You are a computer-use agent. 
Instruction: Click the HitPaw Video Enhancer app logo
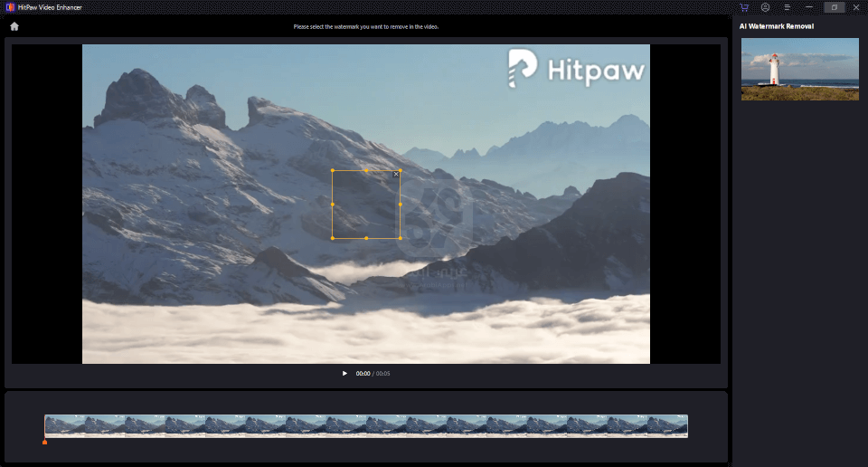pos(10,7)
